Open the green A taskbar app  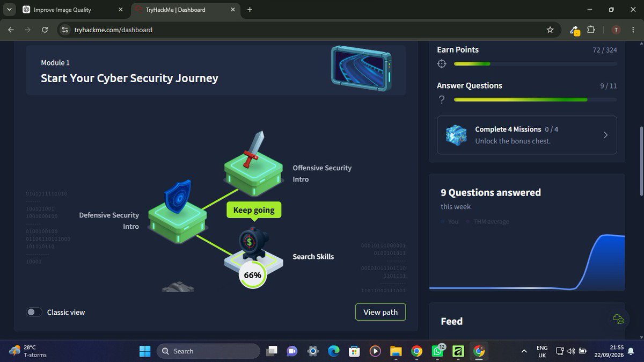click(458, 351)
